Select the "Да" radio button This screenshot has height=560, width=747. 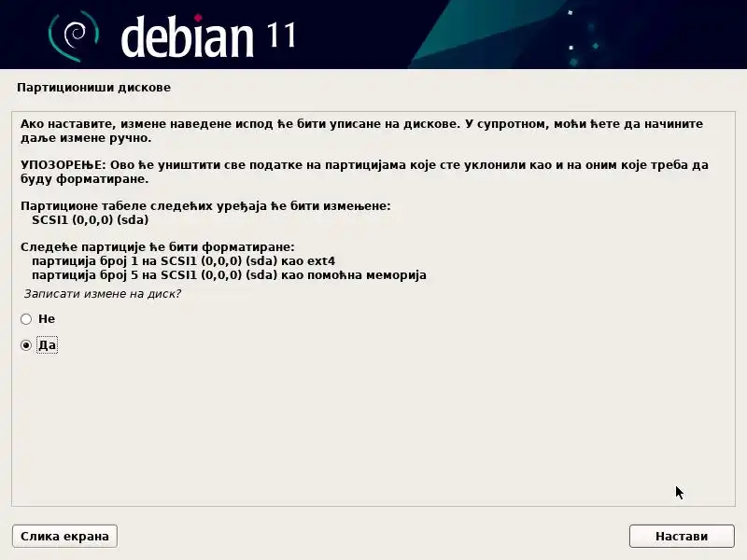coord(26,345)
